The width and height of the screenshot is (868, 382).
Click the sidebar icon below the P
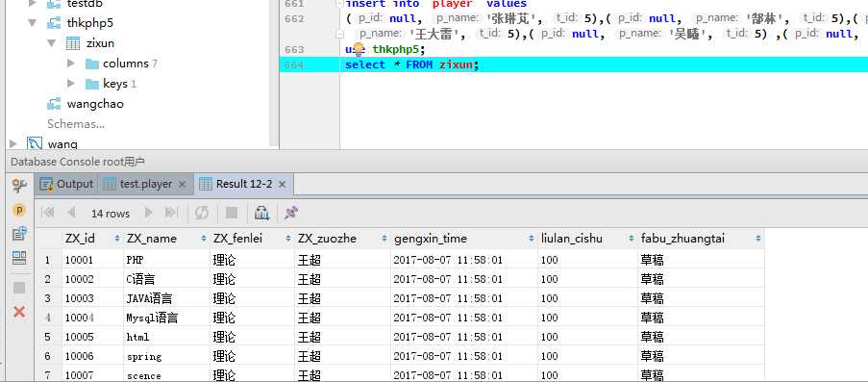coord(19,234)
